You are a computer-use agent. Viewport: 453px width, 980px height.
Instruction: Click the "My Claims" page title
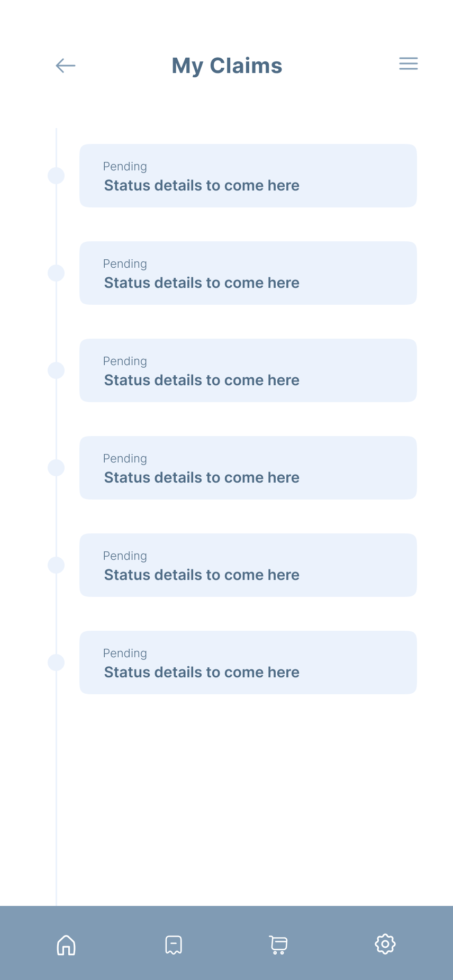[227, 66]
